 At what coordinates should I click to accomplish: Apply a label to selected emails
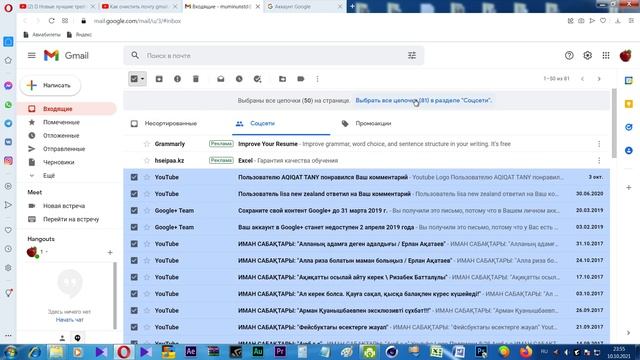coord(301,79)
